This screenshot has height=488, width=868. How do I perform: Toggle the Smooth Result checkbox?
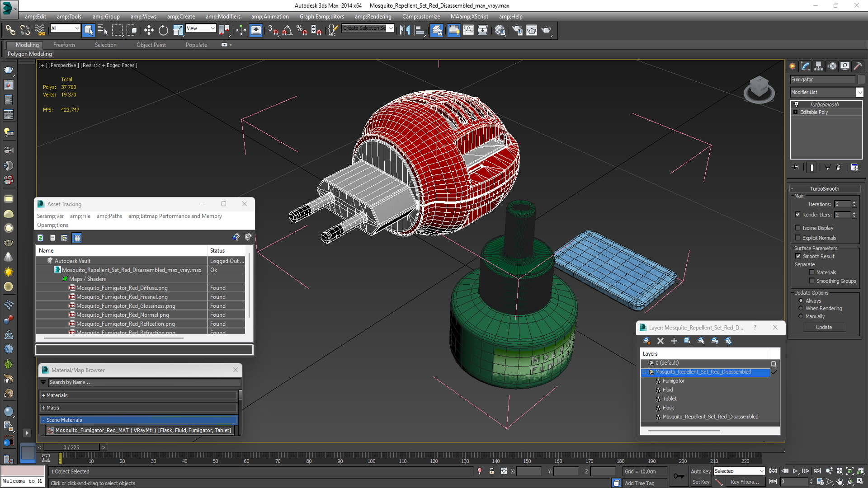tap(798, 256)
